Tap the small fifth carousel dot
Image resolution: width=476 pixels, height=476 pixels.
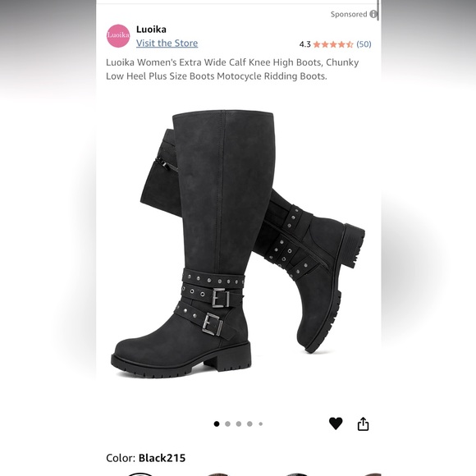tap(260, 423)
